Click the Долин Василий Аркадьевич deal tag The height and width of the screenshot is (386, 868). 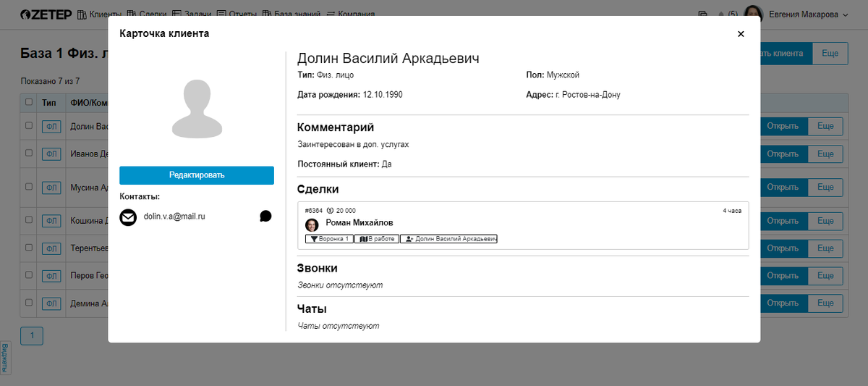tap(449, 238)
